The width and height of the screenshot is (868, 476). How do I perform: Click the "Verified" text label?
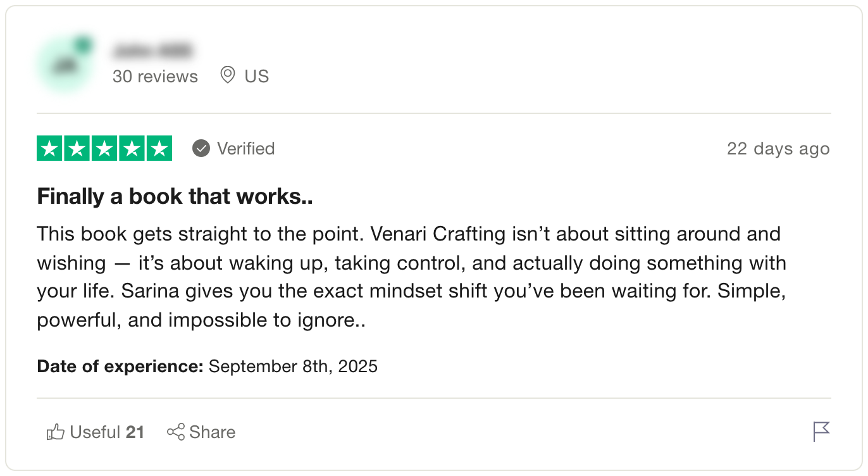tap(245, 149)
